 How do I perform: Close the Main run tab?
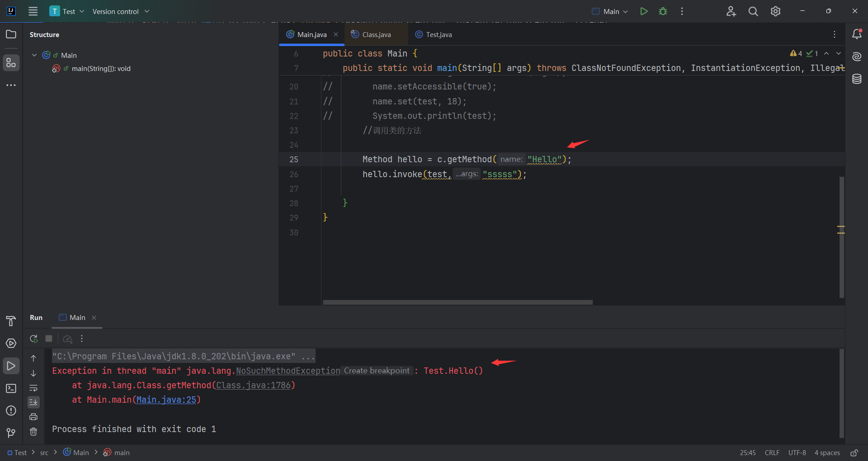click(94, 318)
